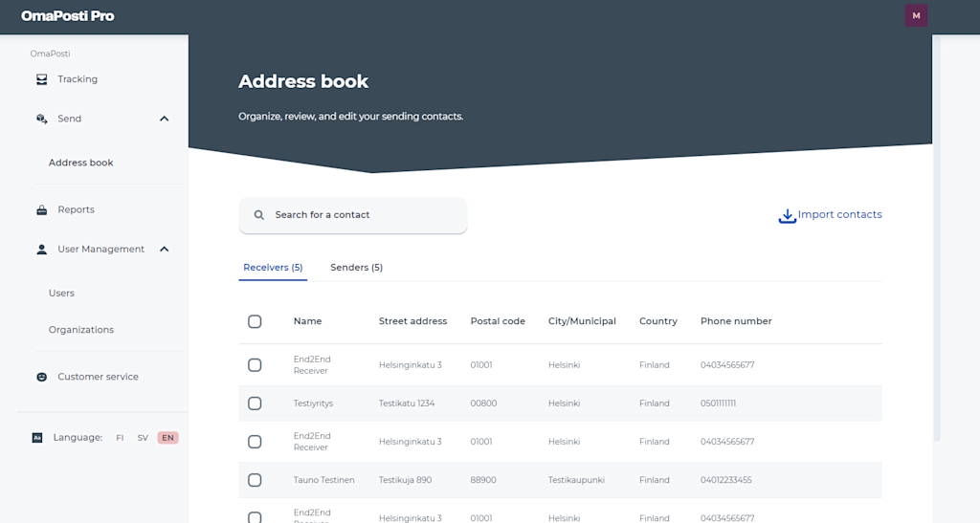The image size is (980, 523).
Task: Open the M user avatar menu
Action: 916,15
